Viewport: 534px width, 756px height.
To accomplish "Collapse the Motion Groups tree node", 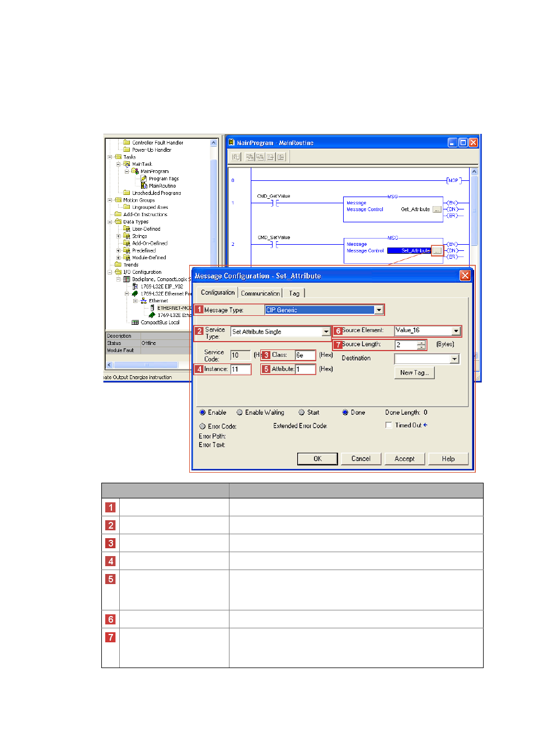I will tap(110, 200).
